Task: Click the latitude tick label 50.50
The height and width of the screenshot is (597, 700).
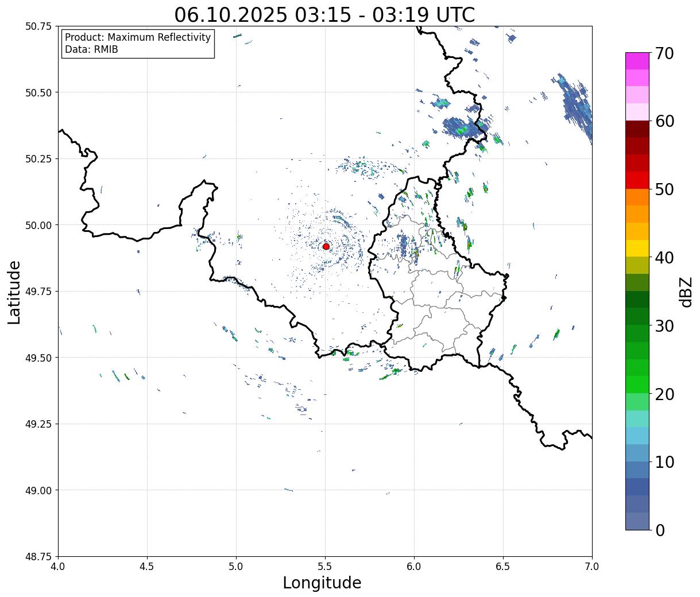Action: click(x=38, y=92)
